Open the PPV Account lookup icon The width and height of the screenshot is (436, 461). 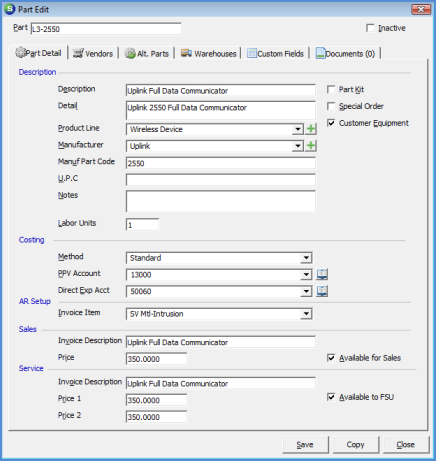tap(322, 274)
